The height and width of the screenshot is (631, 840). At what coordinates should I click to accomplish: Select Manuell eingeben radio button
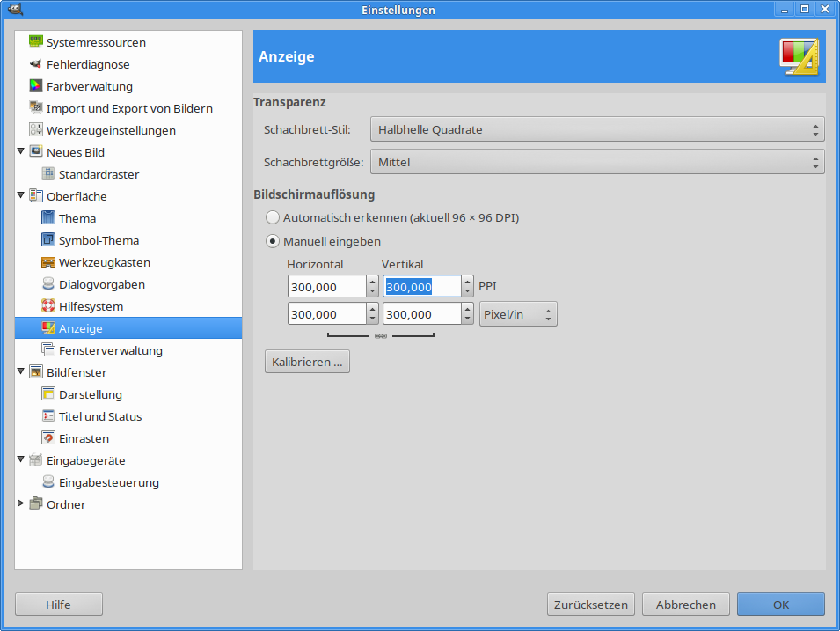(273, 241)
